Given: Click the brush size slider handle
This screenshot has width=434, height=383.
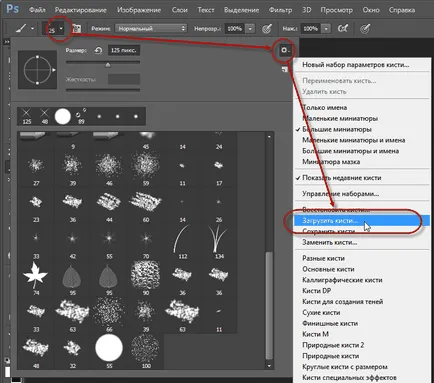Looking at the screenshot, I should click(x=108, y=65).
